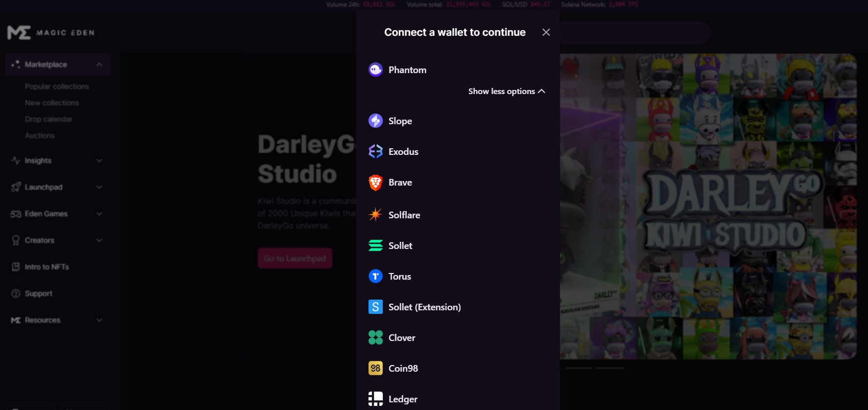Click the Solflare sun icon
The image size is (868, 410).
[376, 215]
